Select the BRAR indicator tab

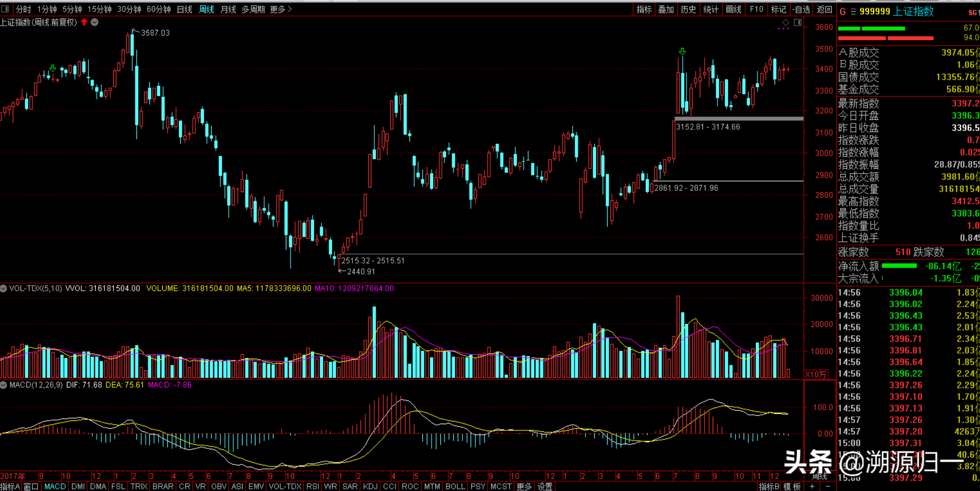tap(163, 486)
